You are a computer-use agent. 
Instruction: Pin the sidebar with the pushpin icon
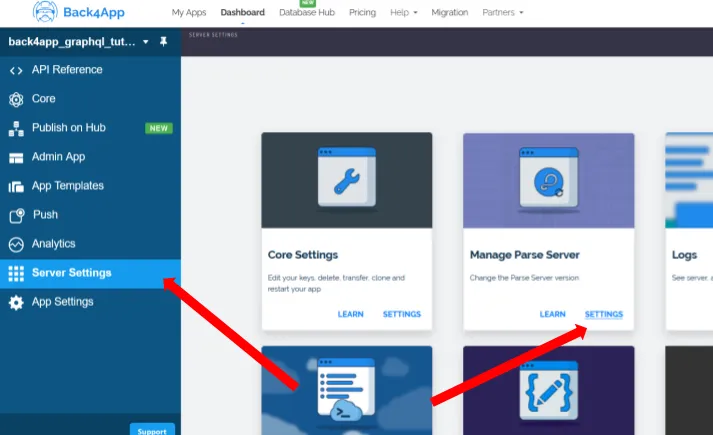(164, 42)
